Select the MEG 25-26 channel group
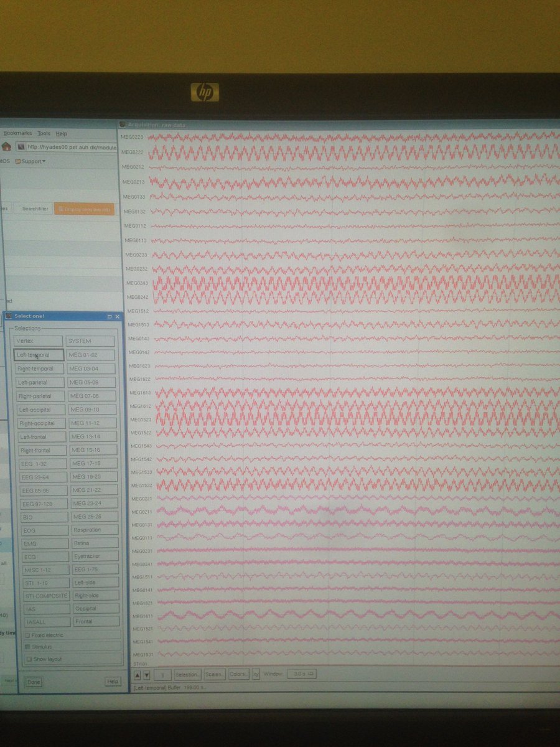This screenshot has width=560, height=747. (x=95, y=517)
